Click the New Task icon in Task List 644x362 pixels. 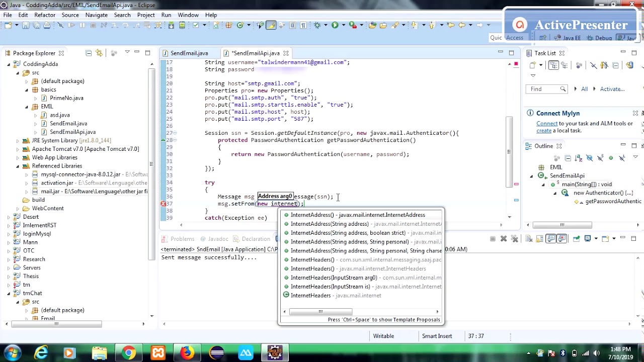(534, 65)
